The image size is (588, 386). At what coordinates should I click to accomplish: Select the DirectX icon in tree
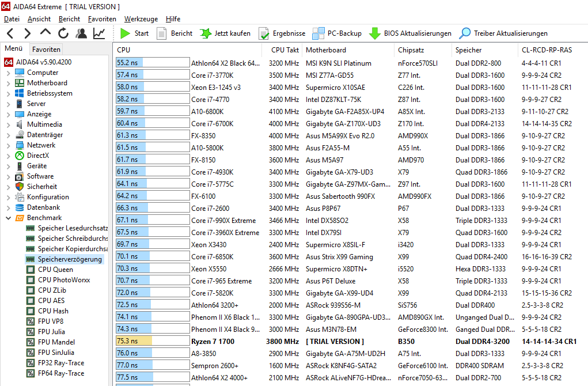20,156
